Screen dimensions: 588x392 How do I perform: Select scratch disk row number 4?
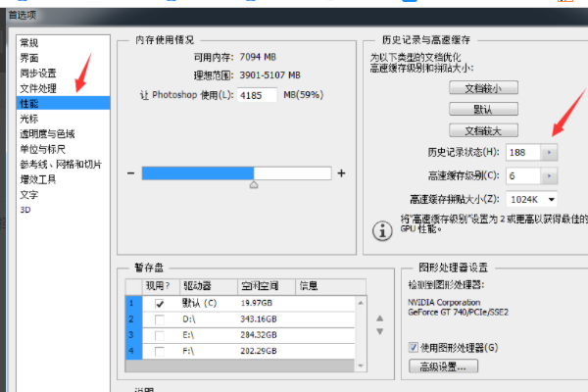[133, 351]
